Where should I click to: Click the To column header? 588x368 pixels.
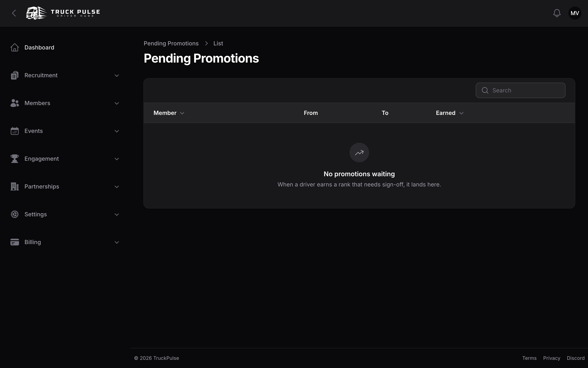click(385, 113)
